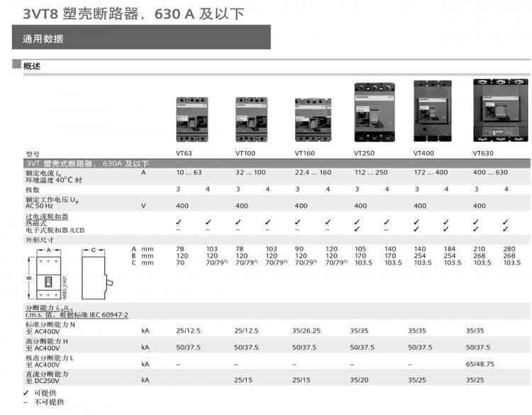Click the width value '280' for VT630

[x=509, y=249]
